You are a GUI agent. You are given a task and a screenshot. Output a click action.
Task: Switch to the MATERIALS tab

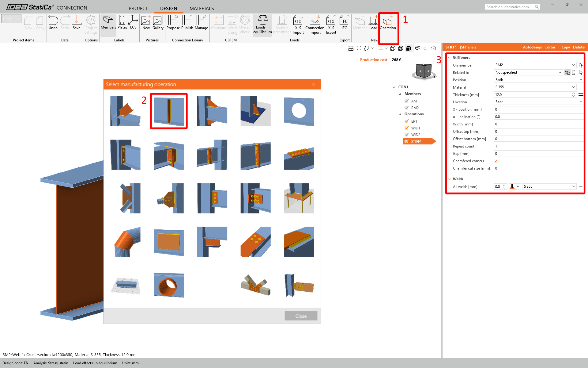(x=202, y=8)
